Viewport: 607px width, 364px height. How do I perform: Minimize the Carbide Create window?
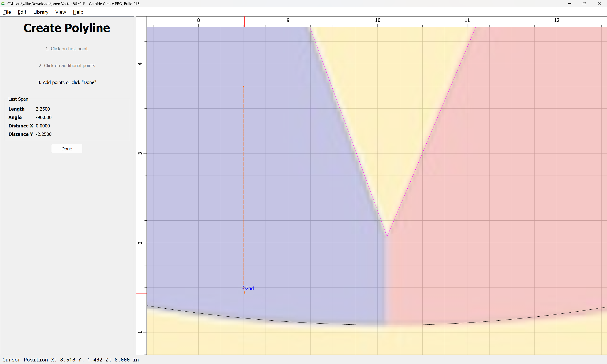570,4
